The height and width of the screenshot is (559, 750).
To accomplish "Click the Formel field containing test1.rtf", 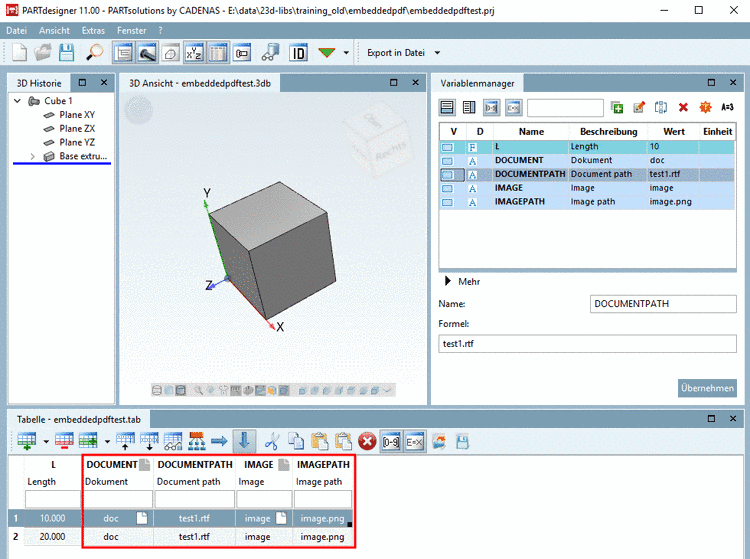I will click(587, 343).
